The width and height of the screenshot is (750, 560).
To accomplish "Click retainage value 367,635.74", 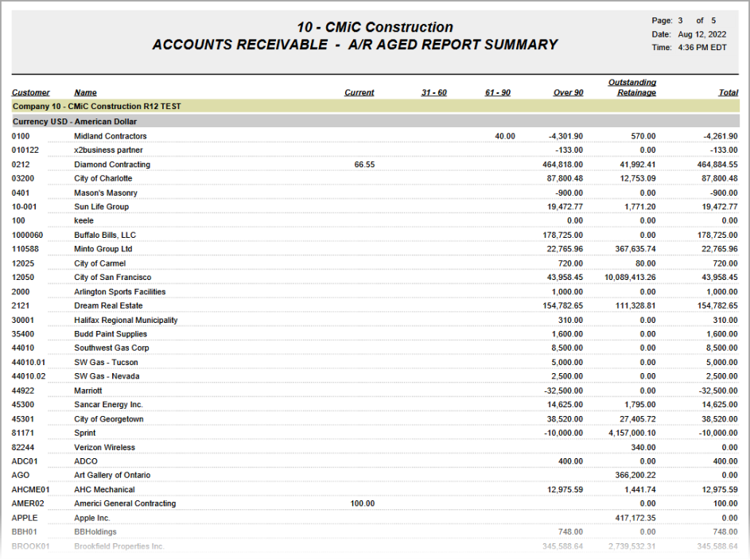I will tap(635, 249).
